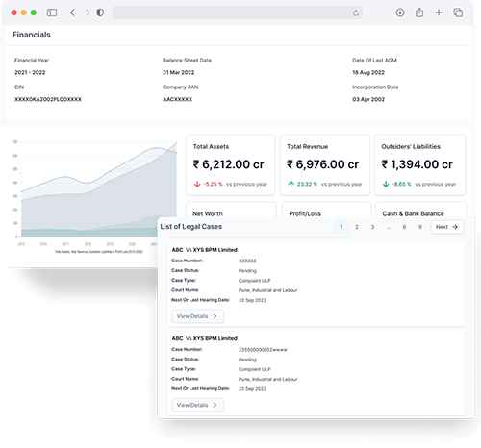Viewport: 481px width, 448px height.
Task: Jump to page 9 of legal cases
Action: point(420,227)
